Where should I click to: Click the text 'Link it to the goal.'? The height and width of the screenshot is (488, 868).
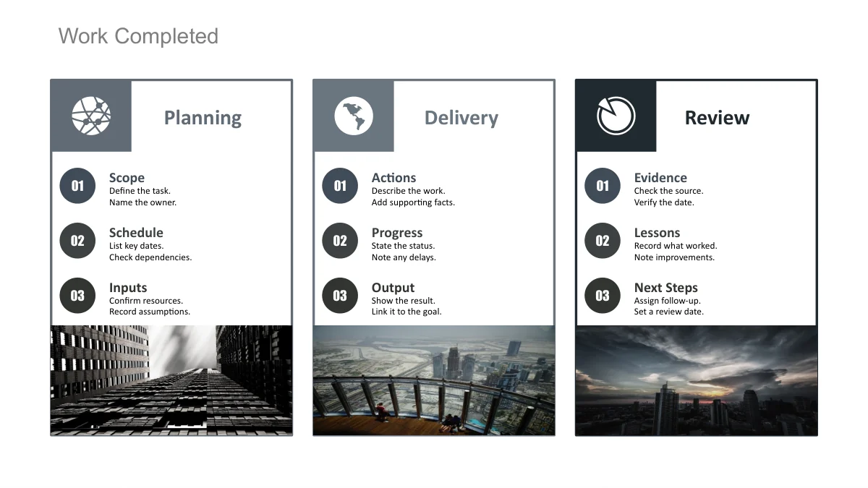tap(407, 312)
